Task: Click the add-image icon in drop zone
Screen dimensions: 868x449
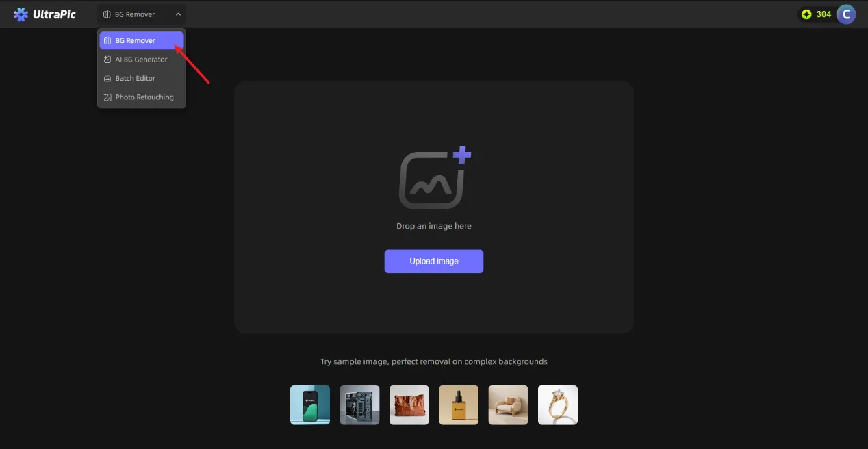Action: click(434, 178)
